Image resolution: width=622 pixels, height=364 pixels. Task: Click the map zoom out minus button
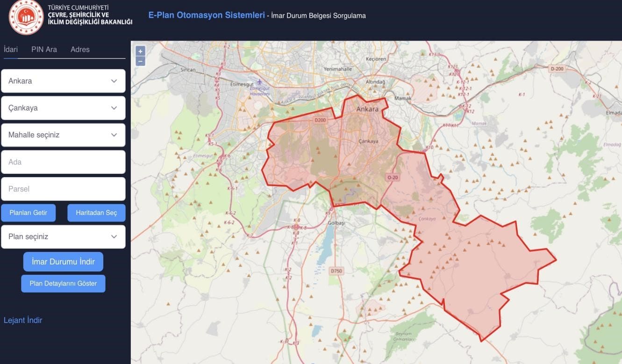tap(140, 61)
